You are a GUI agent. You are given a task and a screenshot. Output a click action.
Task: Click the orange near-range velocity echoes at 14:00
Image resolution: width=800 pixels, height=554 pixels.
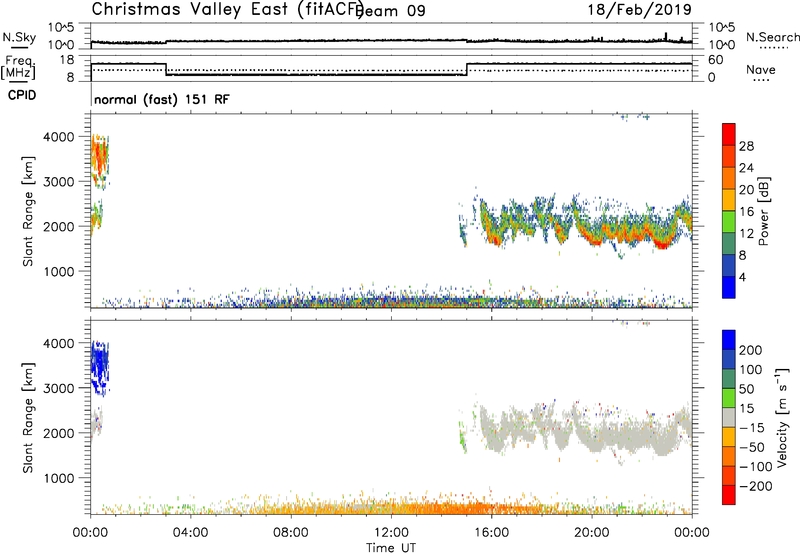click(x=441, y=508)
